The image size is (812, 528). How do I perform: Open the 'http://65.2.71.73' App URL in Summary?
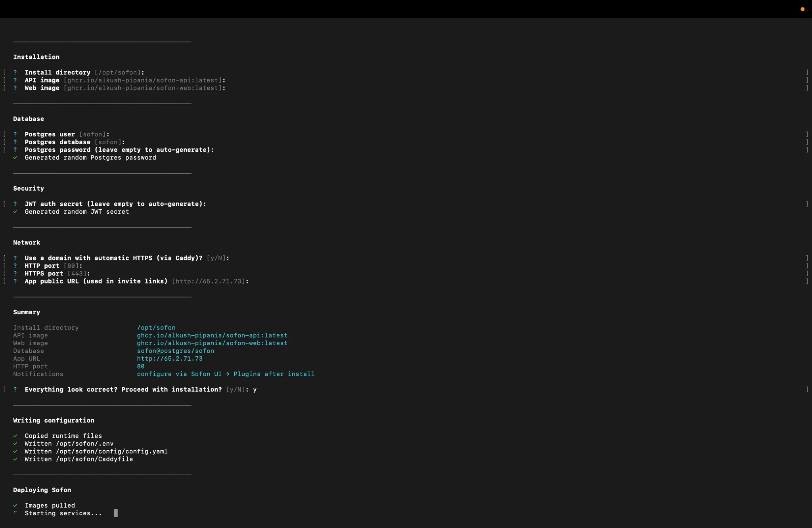(x=170, y=359)
